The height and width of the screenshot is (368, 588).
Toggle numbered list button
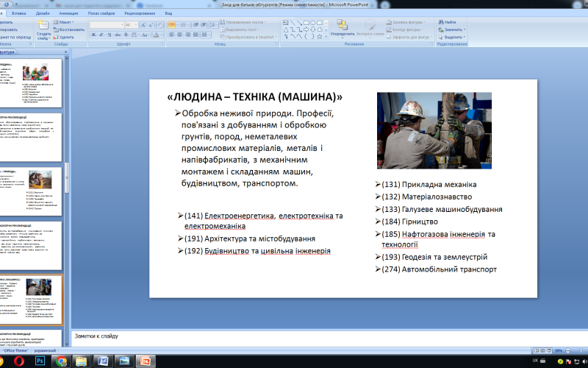184,25
